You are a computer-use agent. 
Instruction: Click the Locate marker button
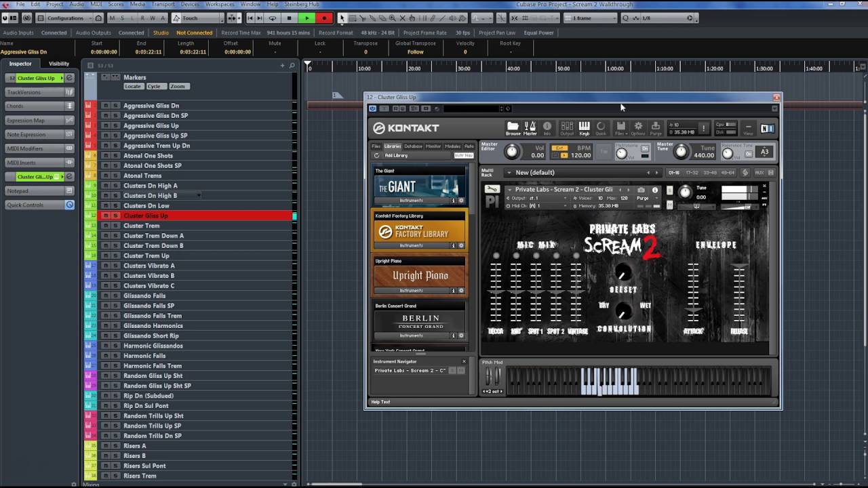(133, 86)
